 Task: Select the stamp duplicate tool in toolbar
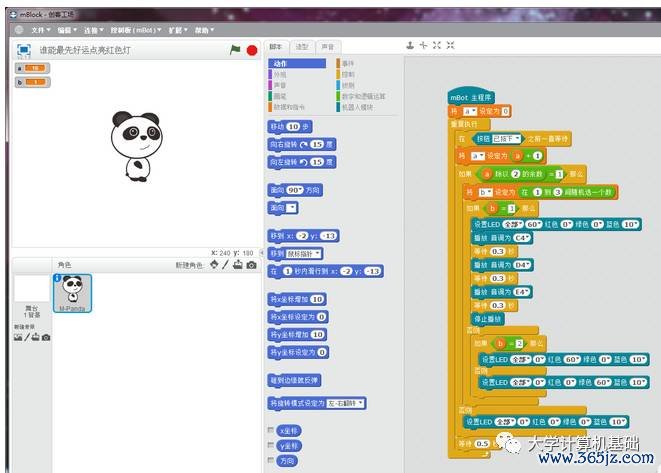tap(410, 46)
